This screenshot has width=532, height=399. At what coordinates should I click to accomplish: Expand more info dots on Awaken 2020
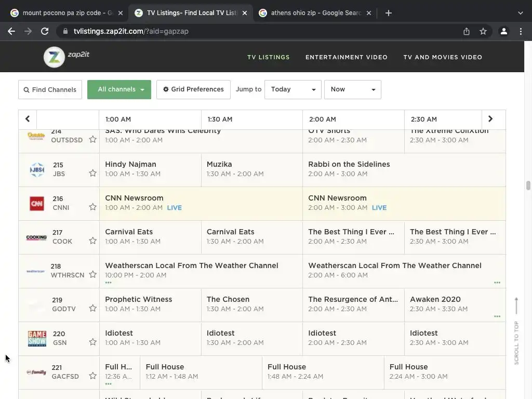[x=497, y=316]
